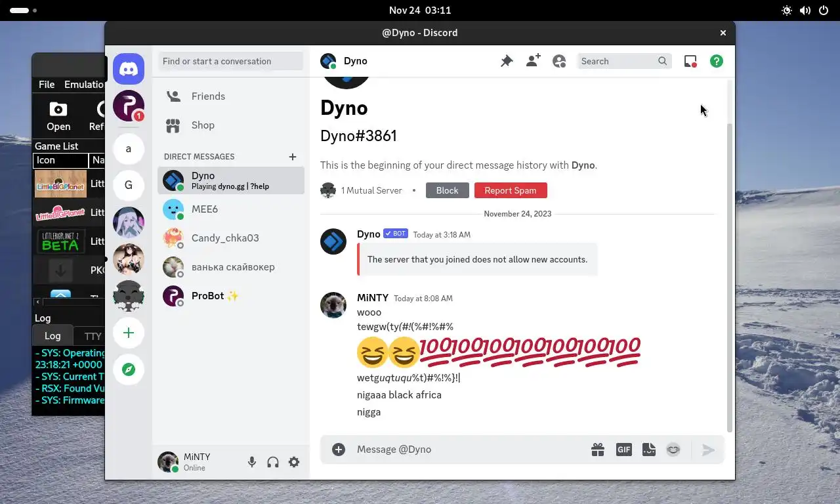Select the ванька скайвокер direct message
The image size is (840, 504).
231,267
